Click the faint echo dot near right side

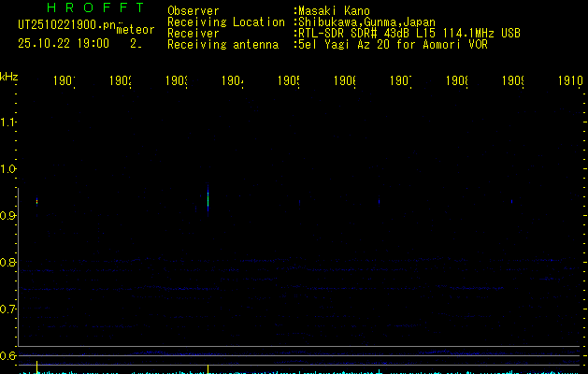tap(510, 201)
